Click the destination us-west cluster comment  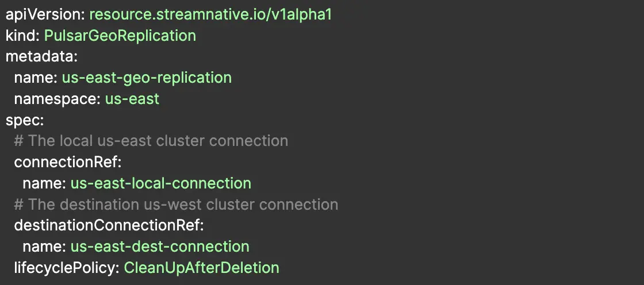tap(176, 205)
